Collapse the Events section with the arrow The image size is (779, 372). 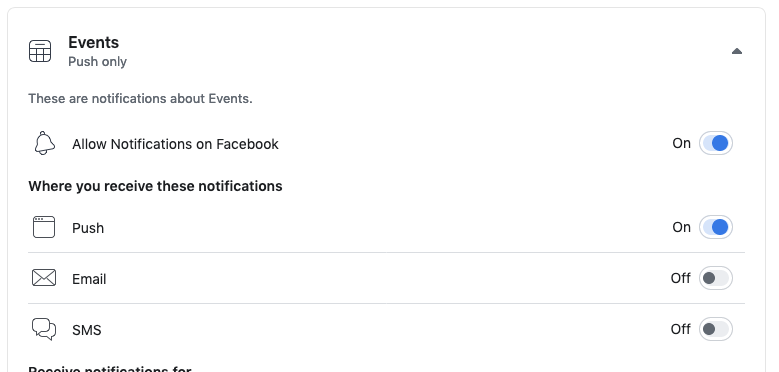(x=737, y=51)
